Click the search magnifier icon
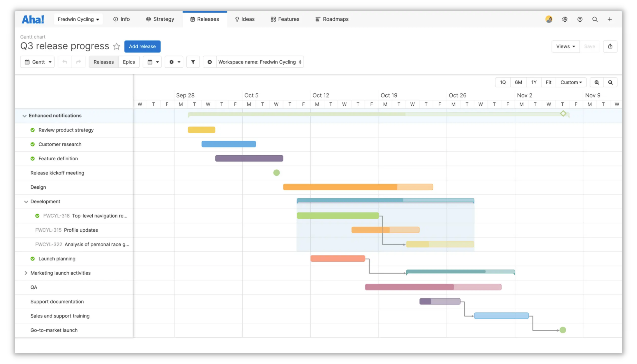The width and height of the screenshot is (637, 364). [x=594, y=19]
